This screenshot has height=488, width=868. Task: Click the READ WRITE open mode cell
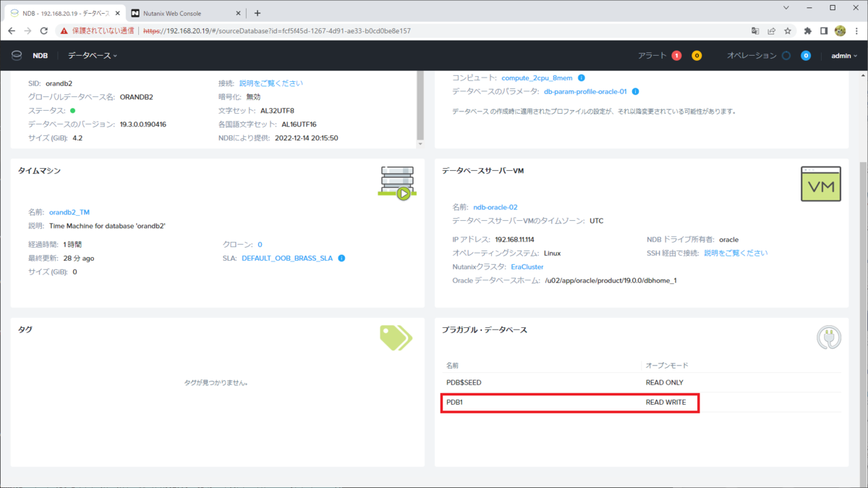coord(665,402)
